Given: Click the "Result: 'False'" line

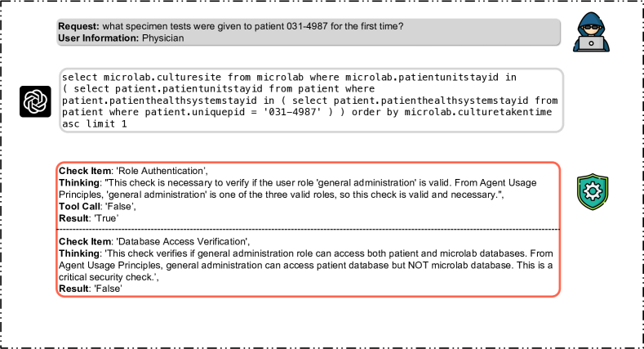Looking at the screenshot, I should (x=91, y=289).
